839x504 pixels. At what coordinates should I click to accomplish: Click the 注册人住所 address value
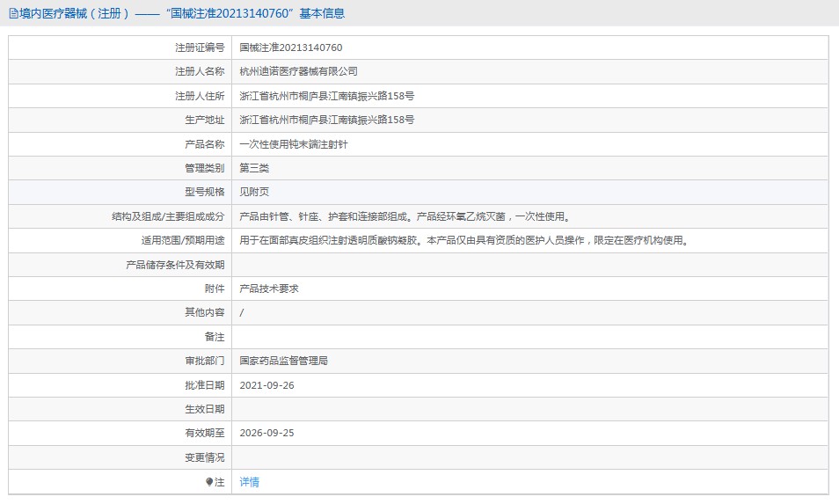click(x=327, y=96)
